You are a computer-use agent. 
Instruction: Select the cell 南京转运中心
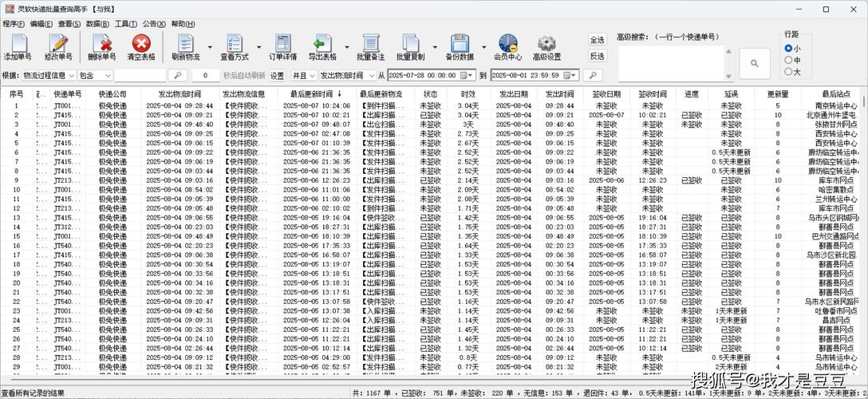[x=836, y=105]
